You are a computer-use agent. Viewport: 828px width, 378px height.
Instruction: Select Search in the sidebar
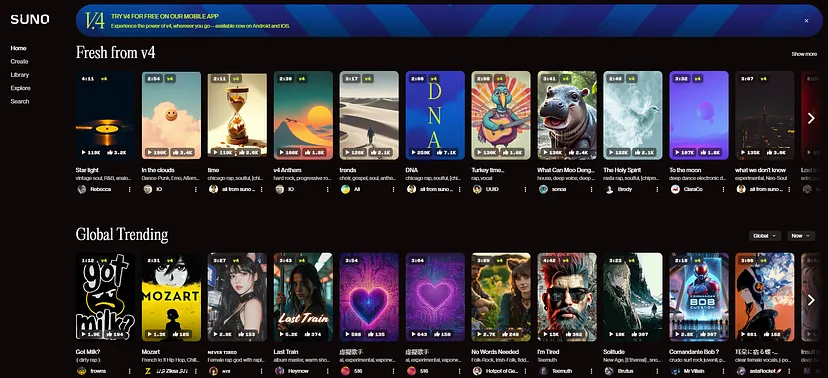20,101
